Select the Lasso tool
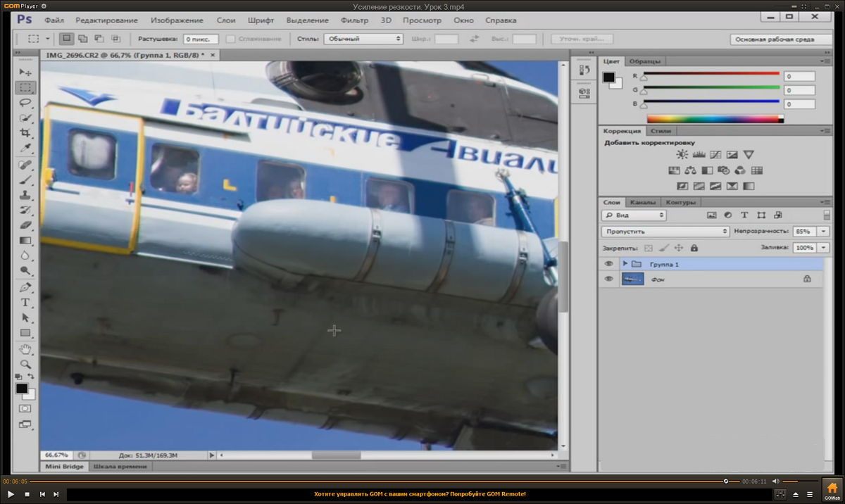The image size is (845, 504). [25, 103]
